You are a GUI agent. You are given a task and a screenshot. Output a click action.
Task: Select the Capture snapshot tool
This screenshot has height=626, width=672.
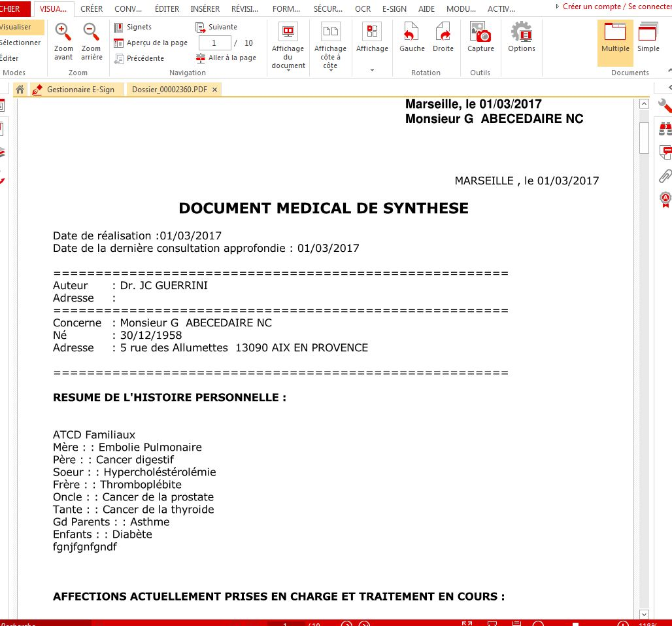pos(480,37)
